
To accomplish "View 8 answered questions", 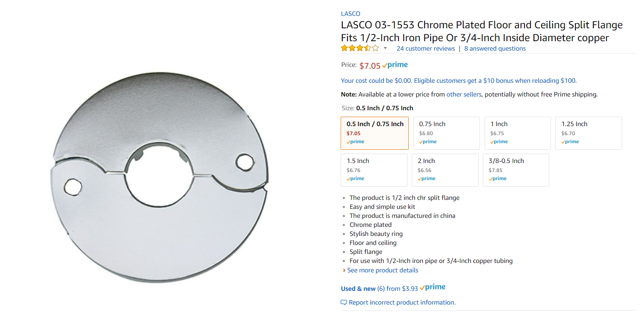I will [x=495, y=48].
